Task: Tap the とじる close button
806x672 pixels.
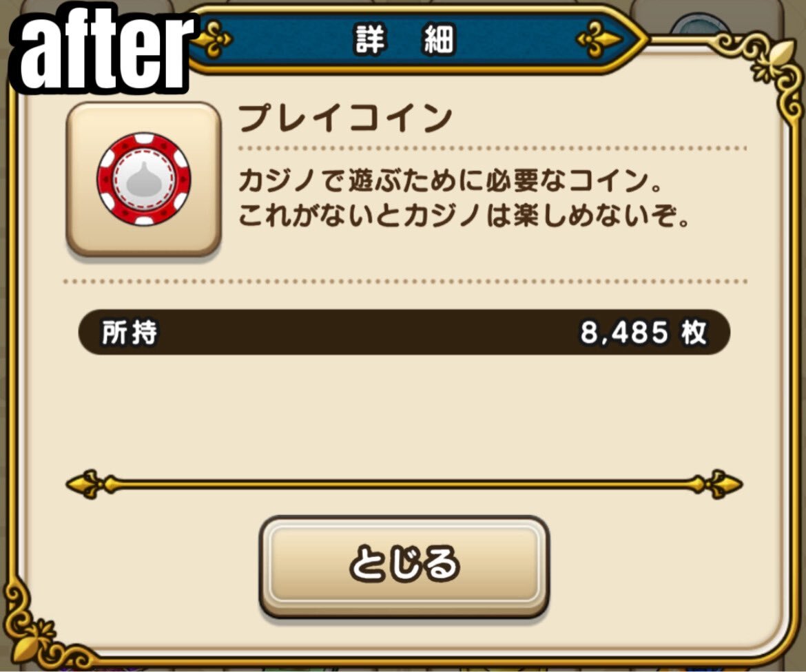Action: [x=404, y=567]
